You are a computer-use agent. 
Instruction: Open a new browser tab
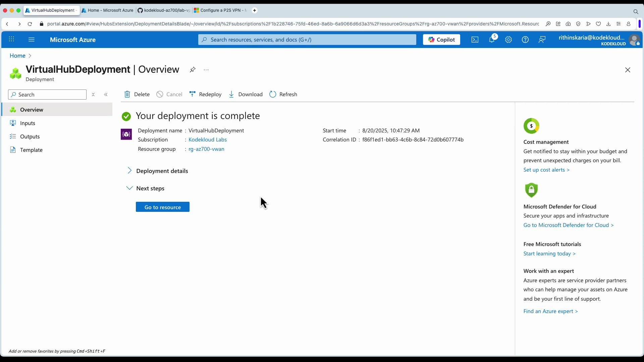coord(255,10)
